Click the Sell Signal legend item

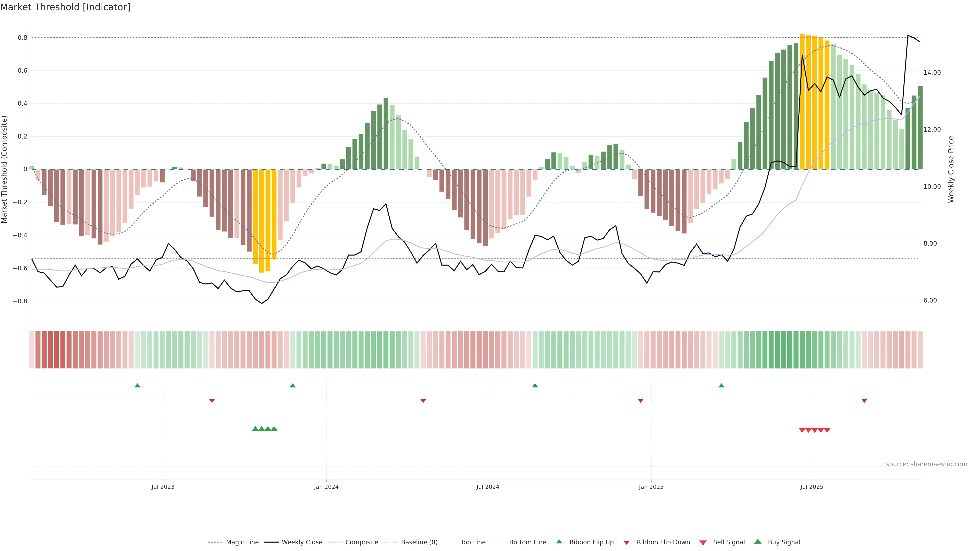(x=729, y=542)
